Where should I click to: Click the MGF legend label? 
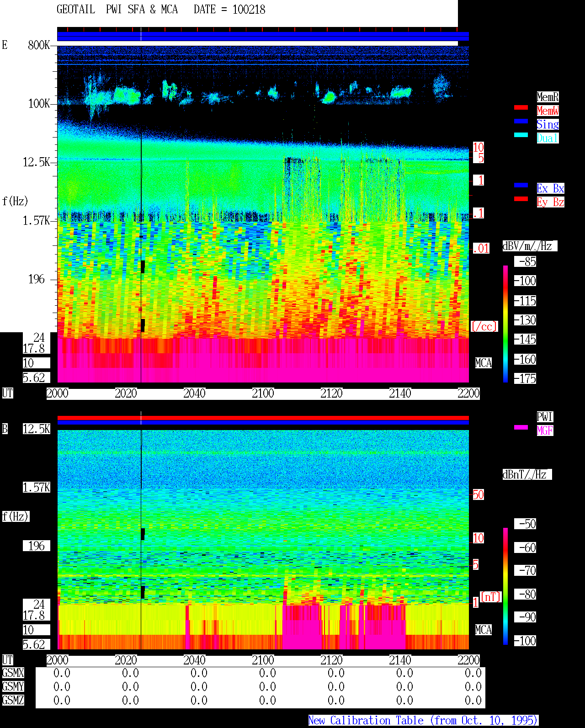pyautogui.click(x=545, y=430)
